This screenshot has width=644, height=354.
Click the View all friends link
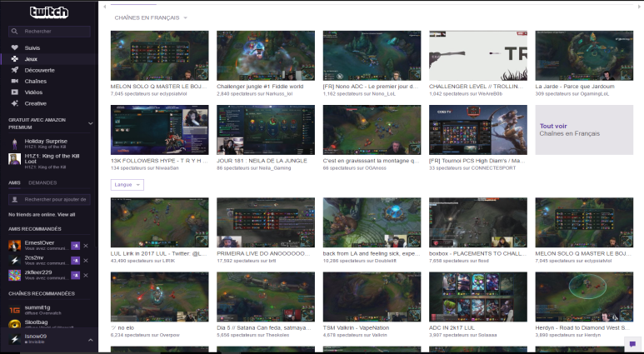66,214
